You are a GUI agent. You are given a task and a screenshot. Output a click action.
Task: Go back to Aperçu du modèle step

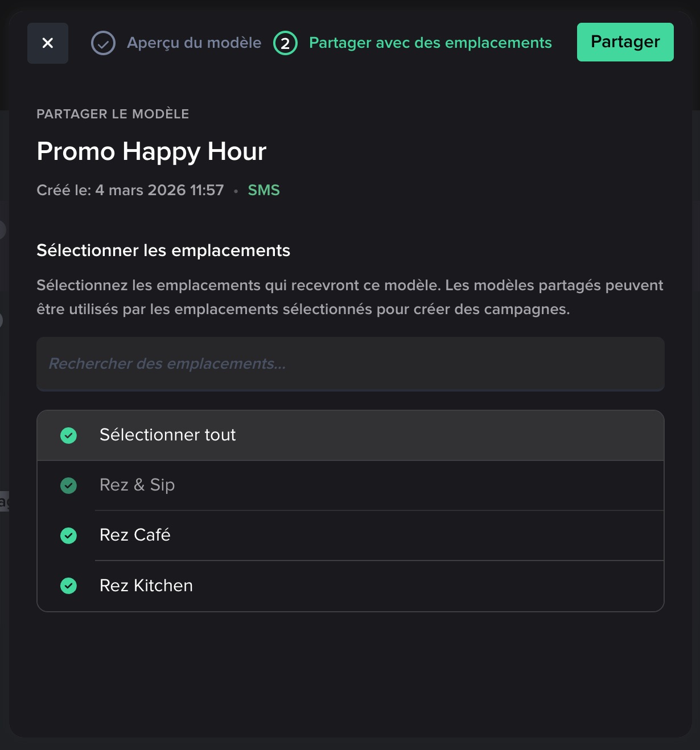(x=194, y=43)
